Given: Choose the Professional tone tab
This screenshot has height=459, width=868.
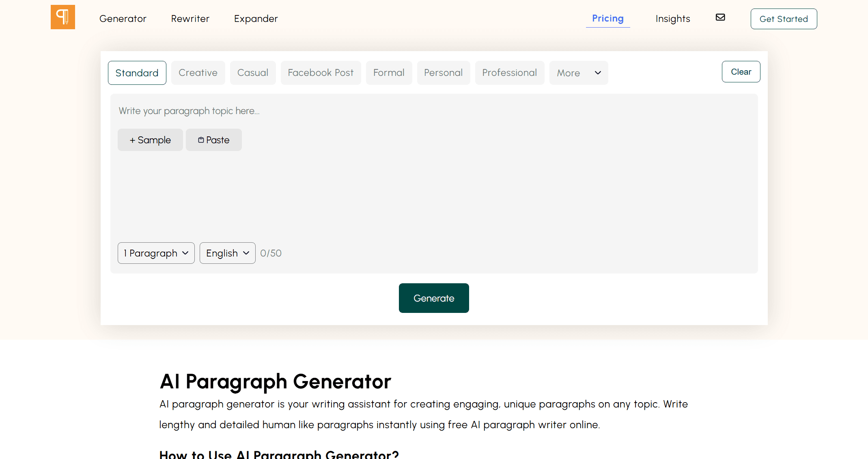Looking at the screenshot, I should [509, 73].
